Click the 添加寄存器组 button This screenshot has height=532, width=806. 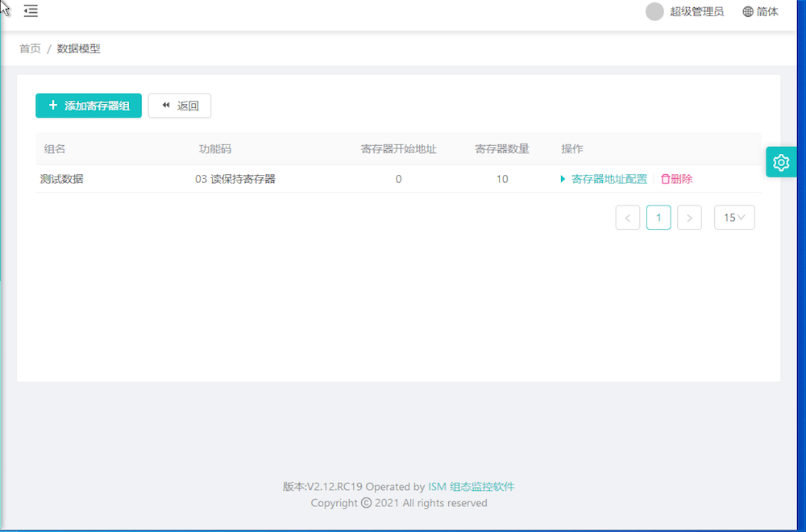pyautogui.click(x=89, y=106)
